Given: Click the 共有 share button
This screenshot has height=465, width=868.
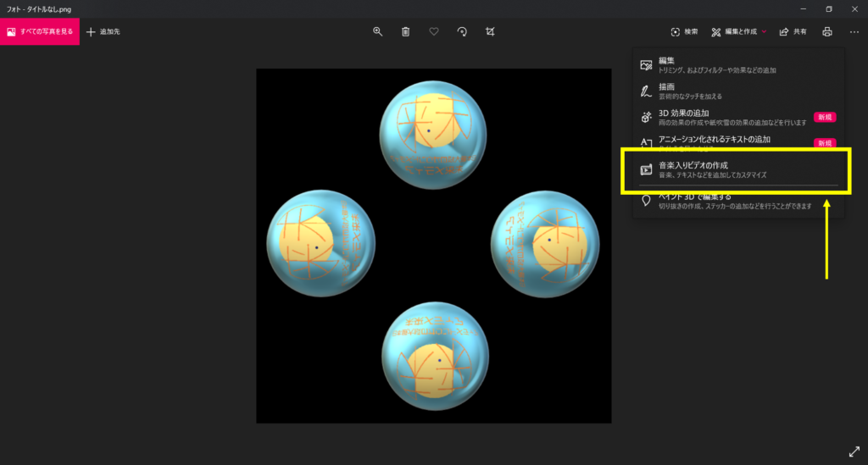Looking at the screenshot, I should pos(793,31).
